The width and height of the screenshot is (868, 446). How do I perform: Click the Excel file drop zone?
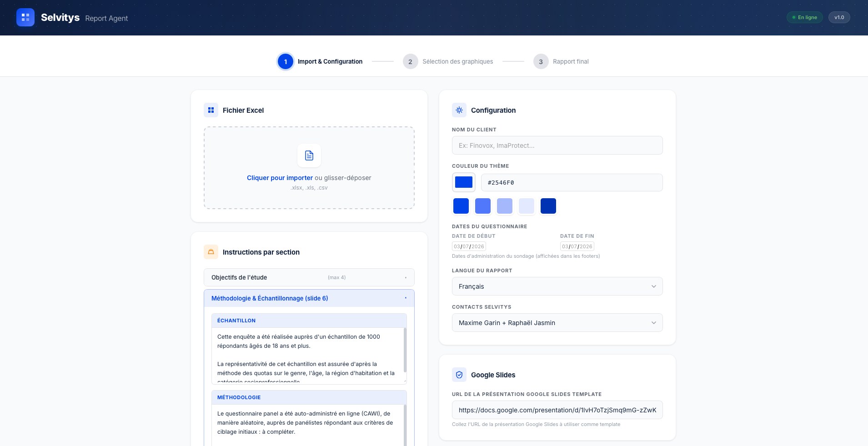(309, 168)
